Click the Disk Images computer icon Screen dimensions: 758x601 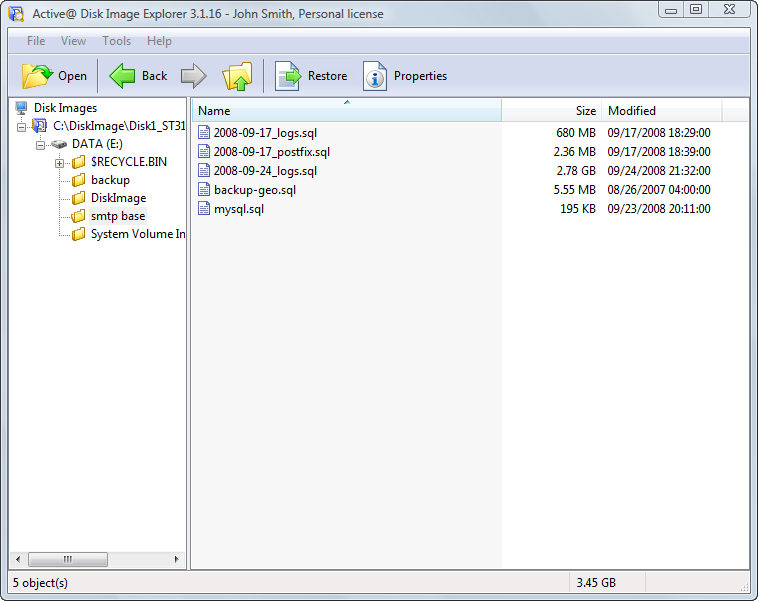21,108
